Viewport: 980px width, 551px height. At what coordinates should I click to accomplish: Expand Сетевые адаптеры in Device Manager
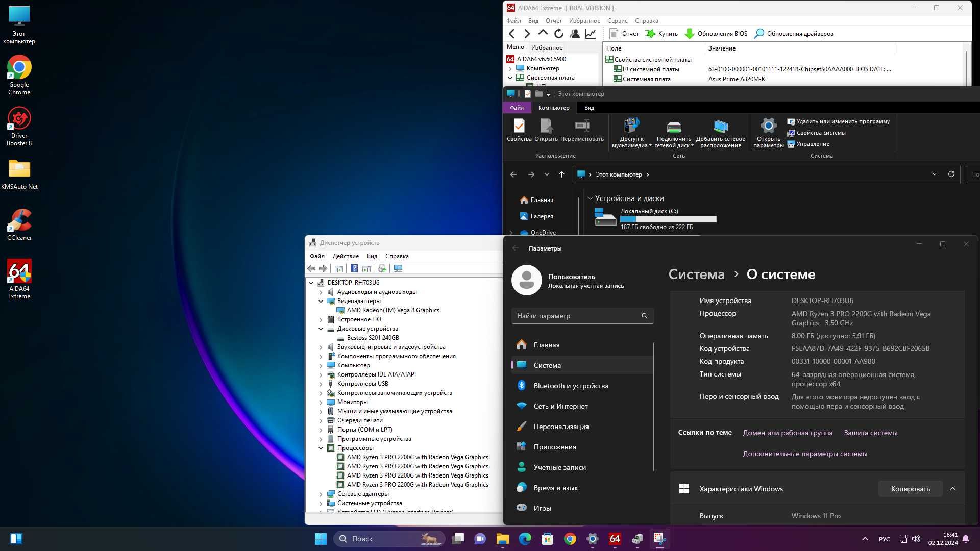tap(321, 494)
